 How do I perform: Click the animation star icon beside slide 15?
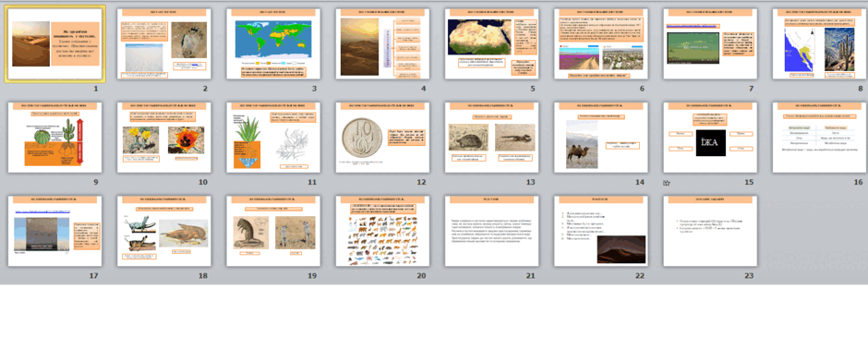pyautogui.click(x=667, y=183)
